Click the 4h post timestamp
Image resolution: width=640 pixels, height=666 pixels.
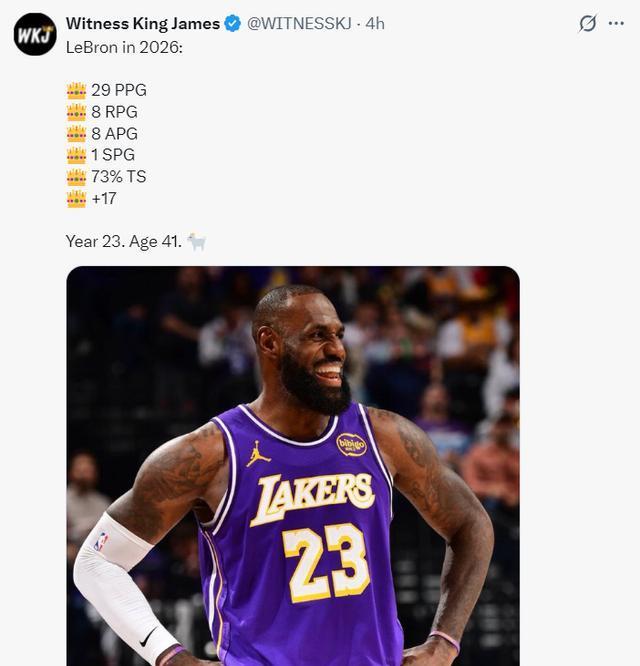pyautogui.click(x=375, y=23)
